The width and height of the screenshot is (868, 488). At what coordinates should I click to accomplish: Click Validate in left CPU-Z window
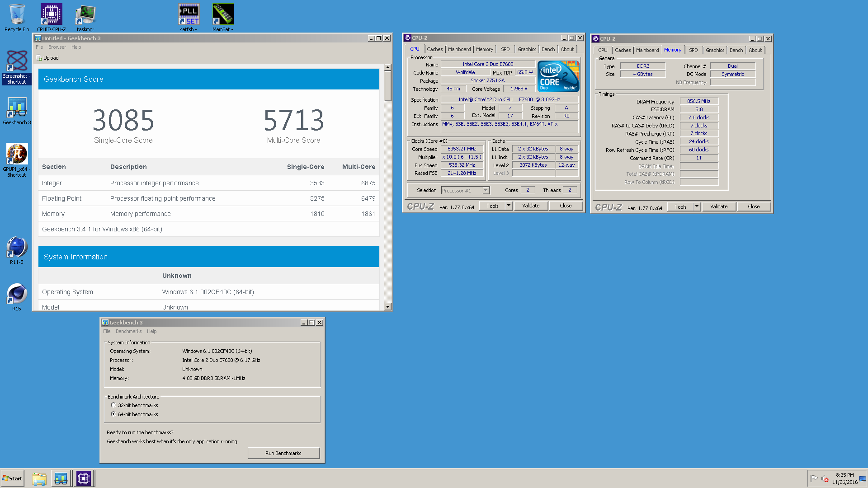coord(531,206)
